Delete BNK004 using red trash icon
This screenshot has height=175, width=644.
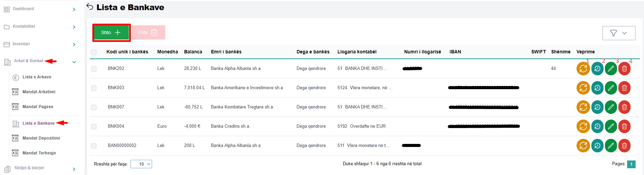click(x=624, y=126)
